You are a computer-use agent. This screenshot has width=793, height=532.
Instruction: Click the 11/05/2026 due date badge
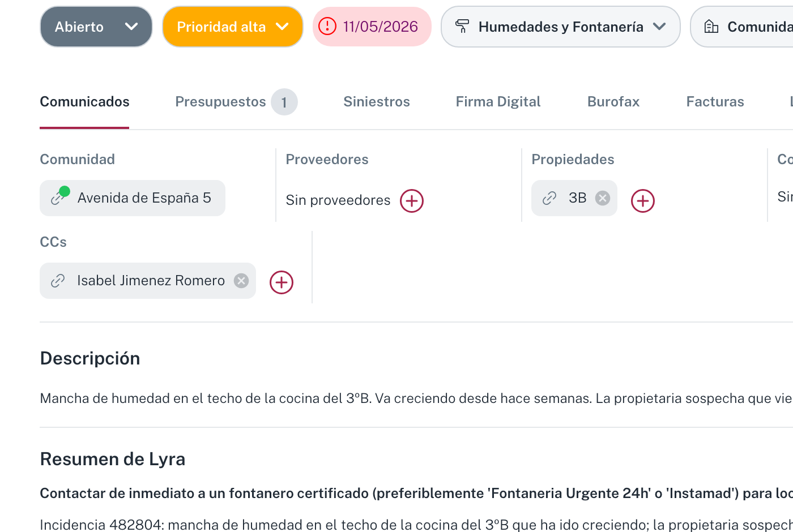[372, 27]
